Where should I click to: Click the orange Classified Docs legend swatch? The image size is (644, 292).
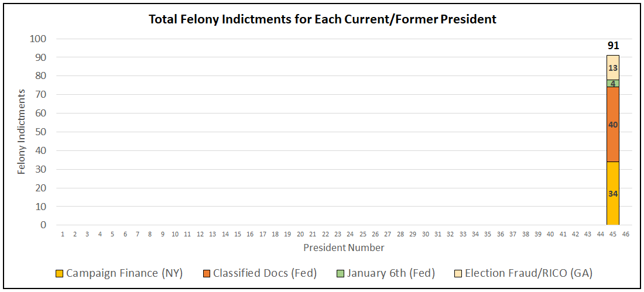pos(206,273)
